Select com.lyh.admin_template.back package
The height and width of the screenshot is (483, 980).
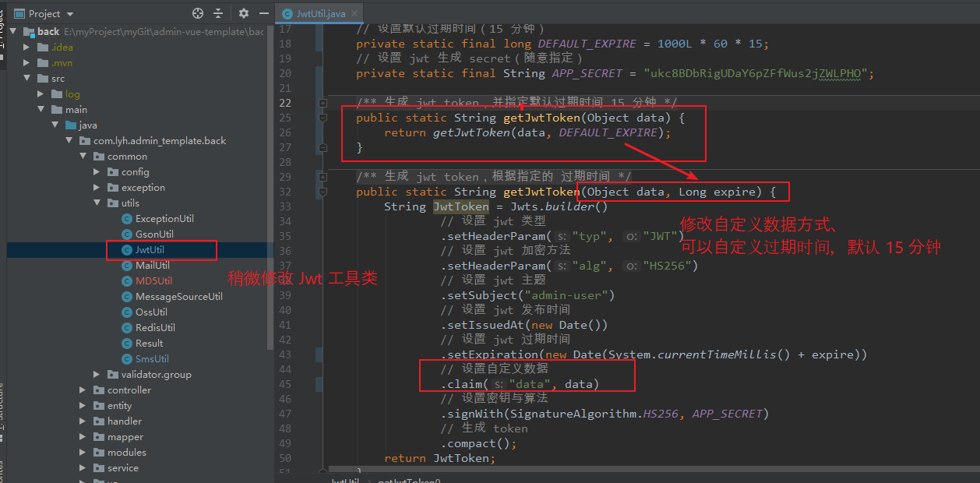tap(160, 141)
